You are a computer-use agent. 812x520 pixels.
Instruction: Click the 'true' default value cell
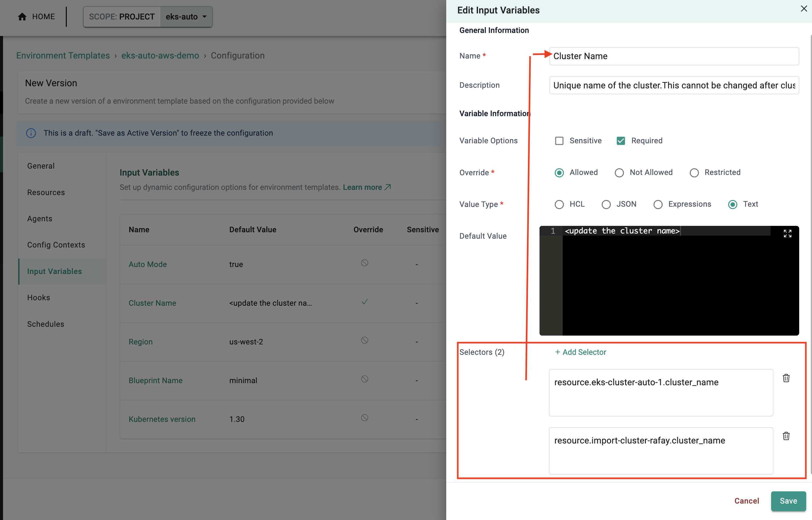pyautogui.click(x=236, y=264)
